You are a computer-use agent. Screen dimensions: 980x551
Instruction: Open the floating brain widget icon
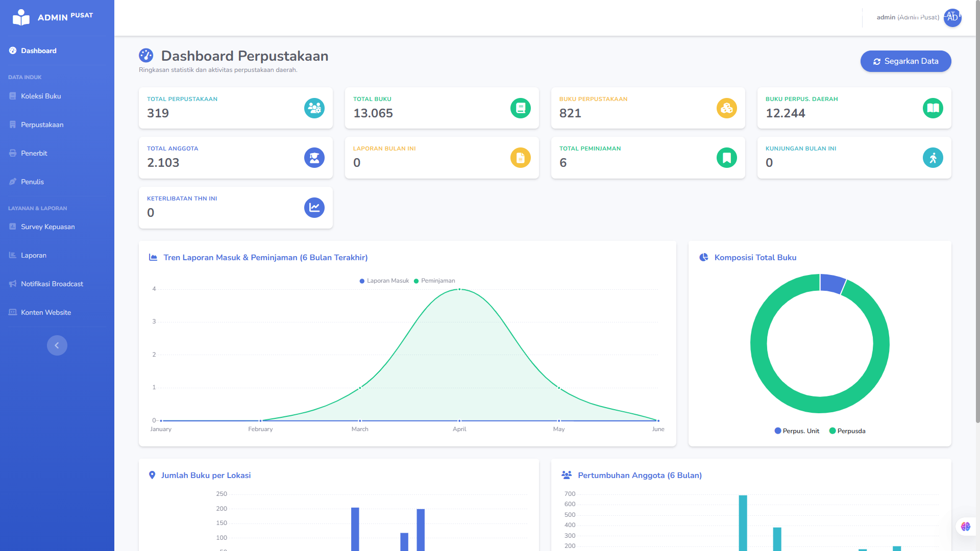(x=966, y=527)
